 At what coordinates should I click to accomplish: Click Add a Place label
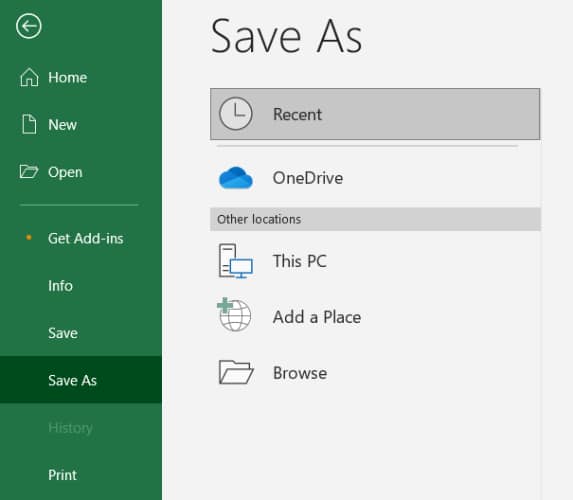point(317,317)
